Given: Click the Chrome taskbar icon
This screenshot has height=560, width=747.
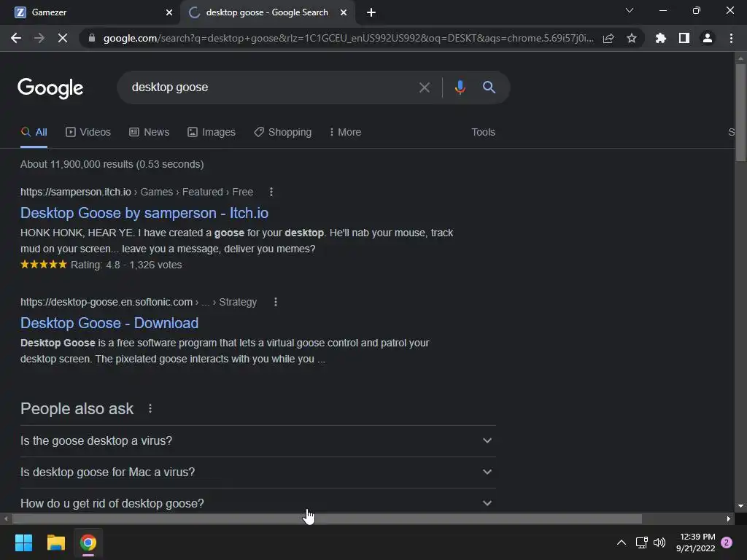Looking at the screenshot, I should coord(88,542).
